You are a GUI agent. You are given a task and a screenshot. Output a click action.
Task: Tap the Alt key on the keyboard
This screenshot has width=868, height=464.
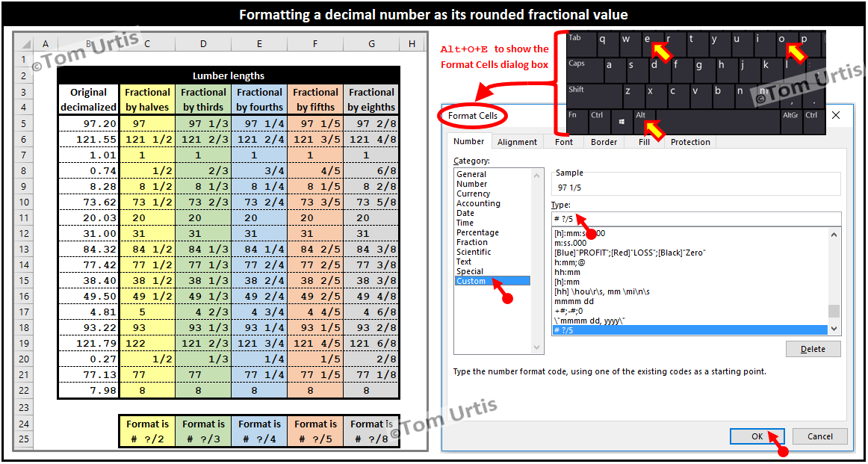pyautogui.click(x=645, y=121)
